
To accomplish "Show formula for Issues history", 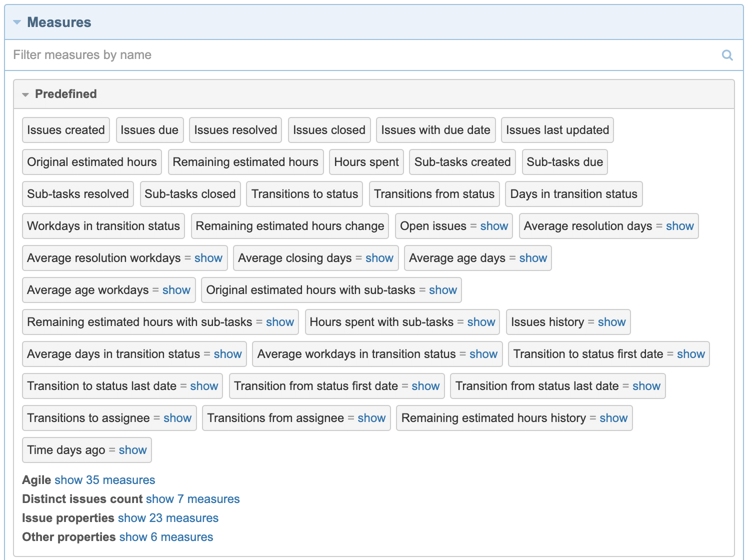I will (611, 322).
